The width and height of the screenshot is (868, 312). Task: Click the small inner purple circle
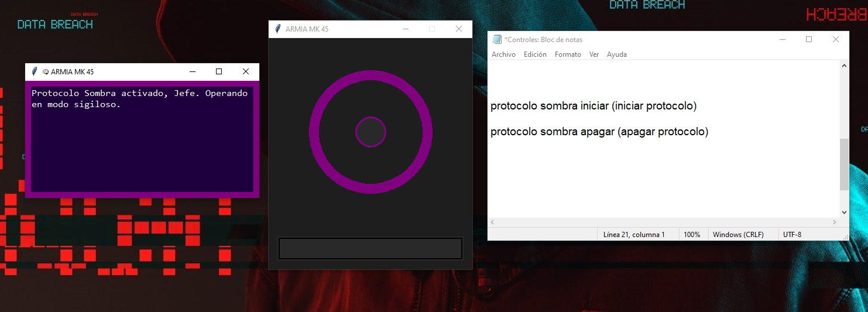pyautogui.click(x=370, y=132)
